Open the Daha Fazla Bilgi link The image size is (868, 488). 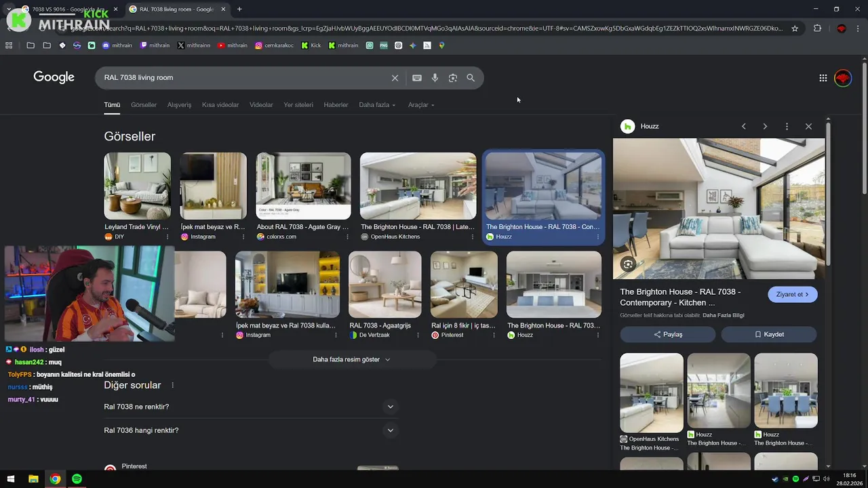pyautogui.click(x=723, y=315)
